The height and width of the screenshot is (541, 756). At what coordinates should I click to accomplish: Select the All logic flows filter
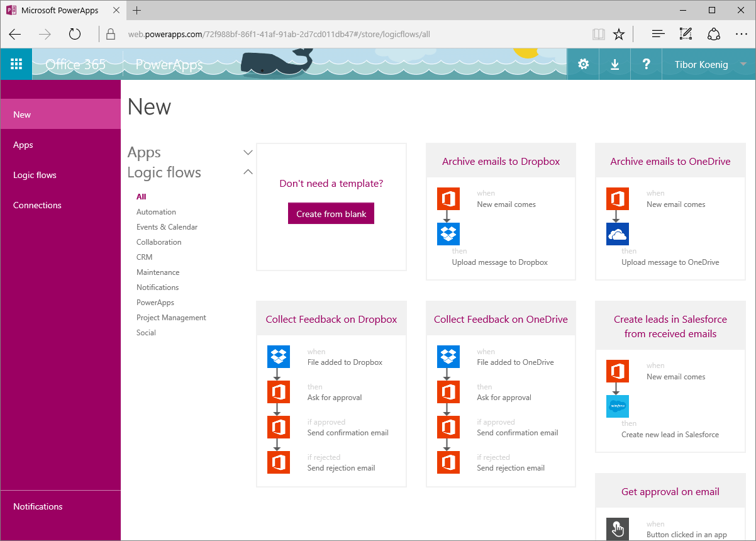(x=142, y=197)
